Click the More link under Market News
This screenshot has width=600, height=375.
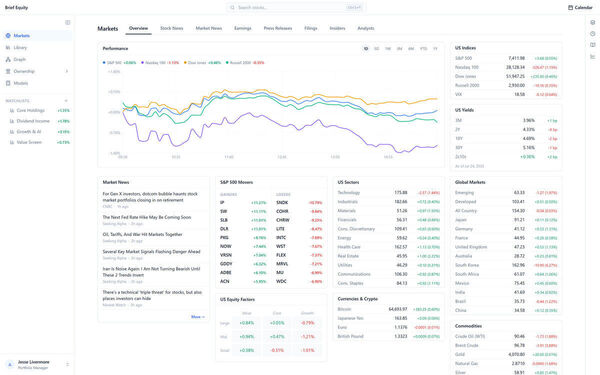coord(198,317)
